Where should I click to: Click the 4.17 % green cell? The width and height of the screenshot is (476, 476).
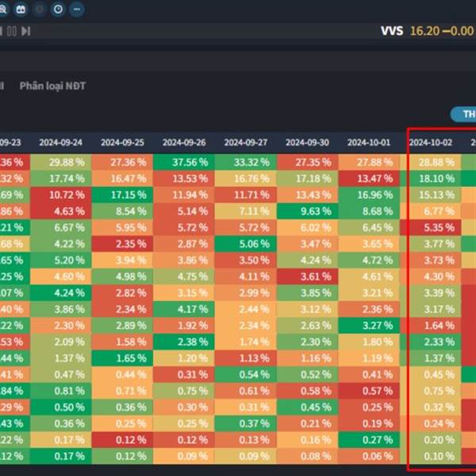click(184, 309)
